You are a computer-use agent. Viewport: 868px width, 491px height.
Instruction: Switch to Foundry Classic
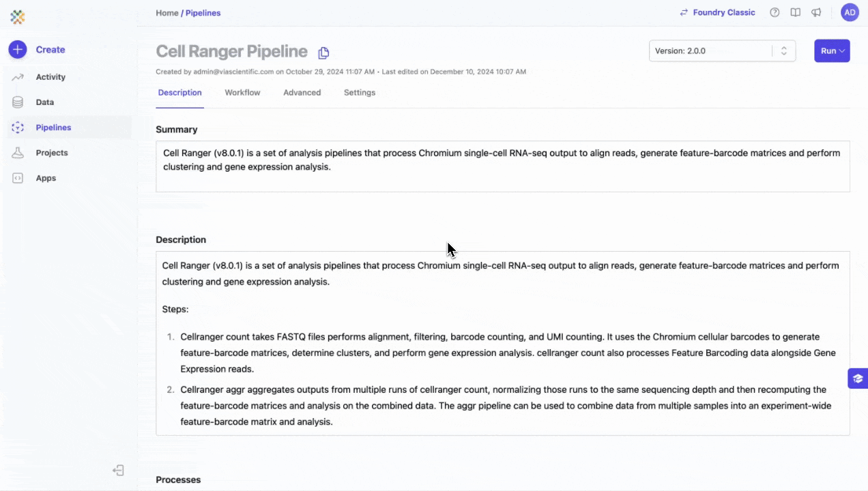(717, 12)
